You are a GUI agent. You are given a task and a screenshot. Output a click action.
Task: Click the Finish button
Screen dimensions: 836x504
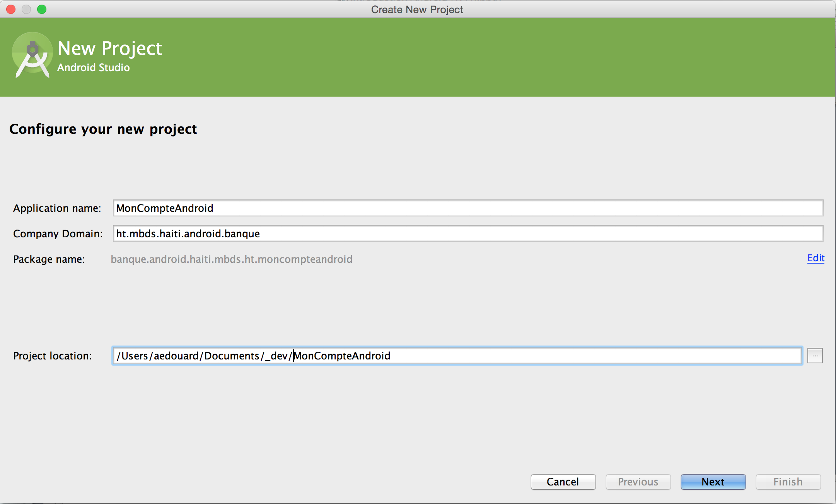[x=788, y=482]
